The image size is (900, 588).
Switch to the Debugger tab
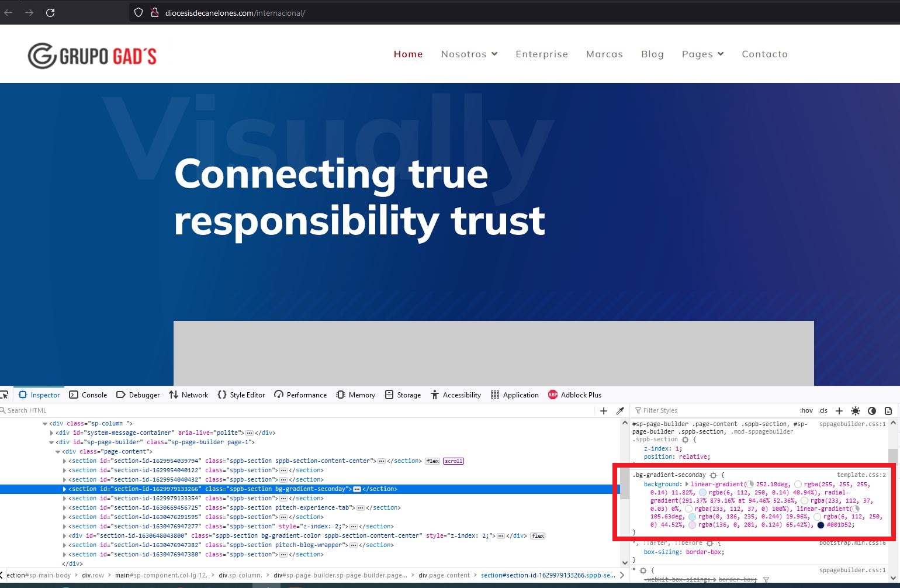click(x=138, y=395)
